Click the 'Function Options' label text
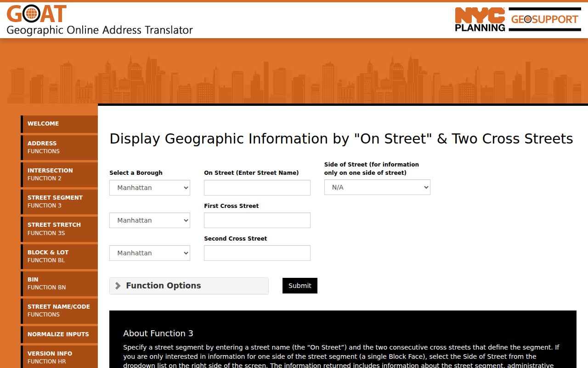588x368 pixels. point(164,286)
